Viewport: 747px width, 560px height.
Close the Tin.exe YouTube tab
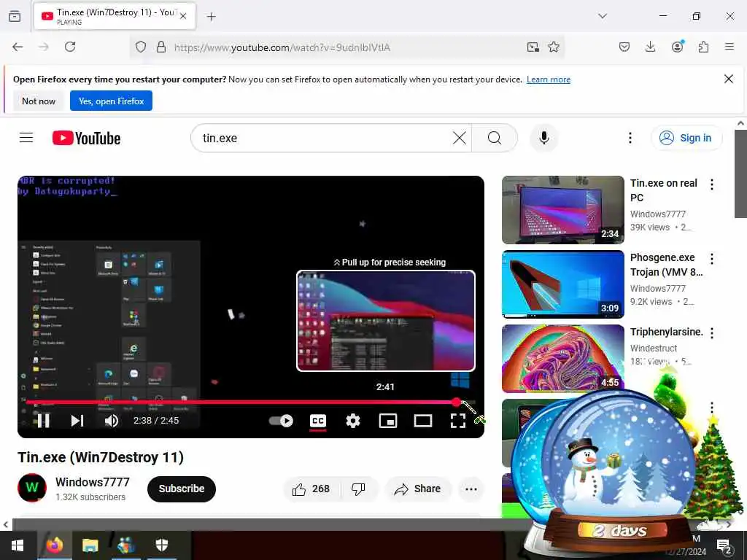point(183,16)
